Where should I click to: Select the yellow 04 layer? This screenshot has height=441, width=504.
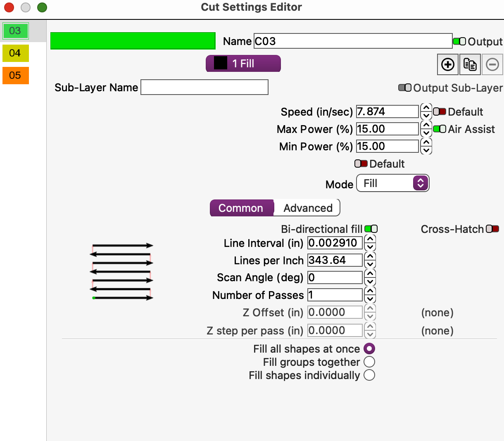click(15, 53)
